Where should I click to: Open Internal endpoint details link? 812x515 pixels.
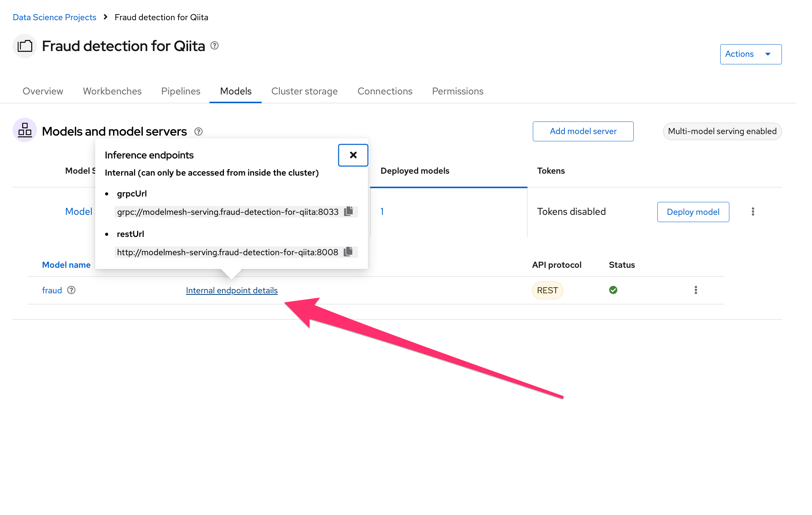point(232,290)
